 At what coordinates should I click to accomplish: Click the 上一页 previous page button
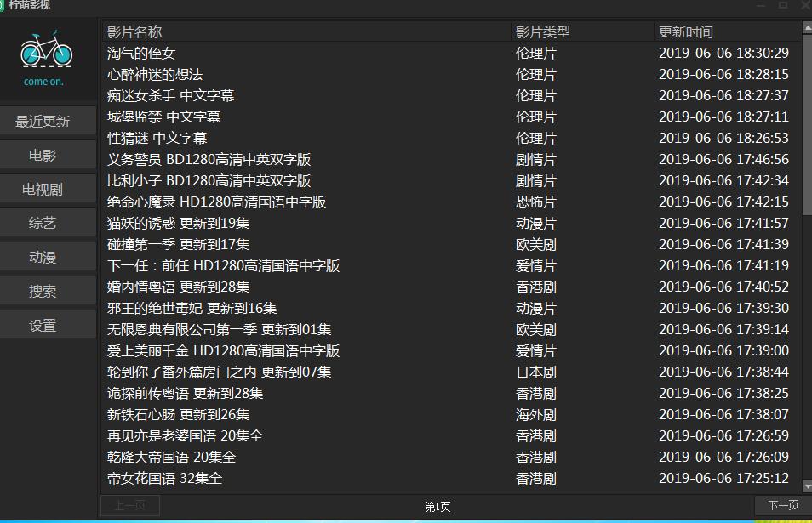[x=130, y=505]
